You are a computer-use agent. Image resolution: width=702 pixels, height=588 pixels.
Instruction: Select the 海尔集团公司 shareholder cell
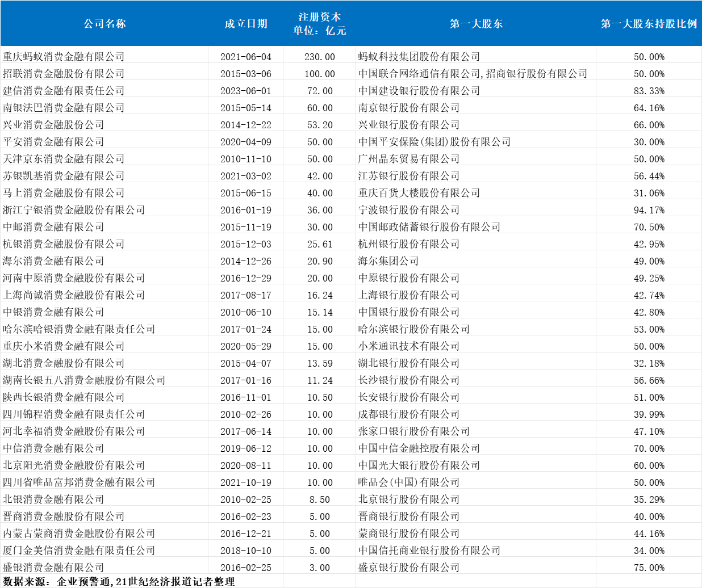tap(388, 261)
